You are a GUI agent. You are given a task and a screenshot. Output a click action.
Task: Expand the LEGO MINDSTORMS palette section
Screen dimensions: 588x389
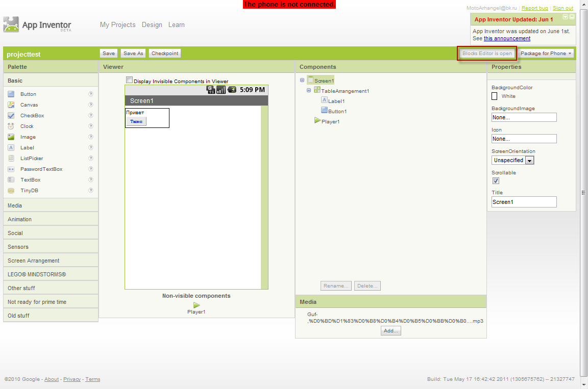point(51,274)
